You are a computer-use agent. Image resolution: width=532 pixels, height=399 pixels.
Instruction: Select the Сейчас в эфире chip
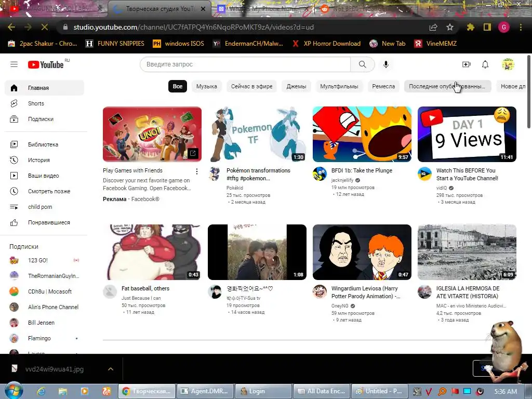[252, 86]
